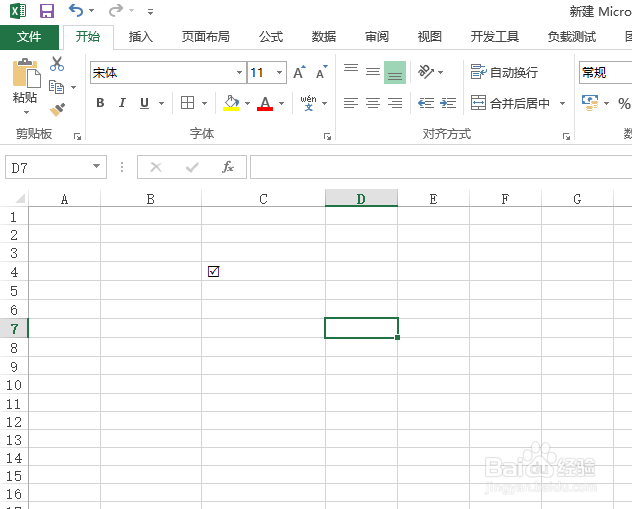Open the 开发工具 tab
The width and height of the screenshot is (632, 509).
tap(495, 37)
